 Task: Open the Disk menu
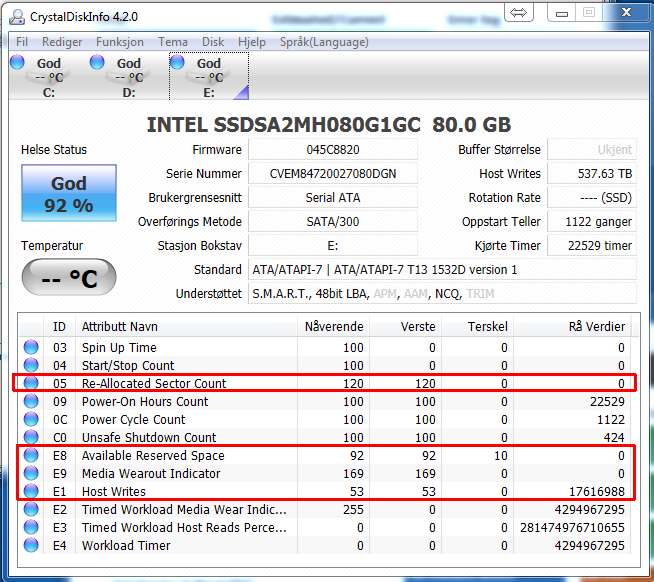(x=213, y=42)
